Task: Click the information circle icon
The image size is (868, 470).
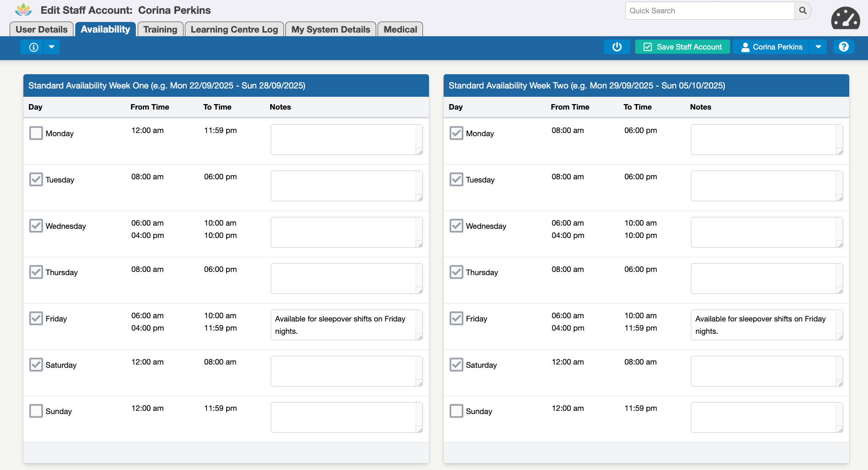Action: point(33,47)
